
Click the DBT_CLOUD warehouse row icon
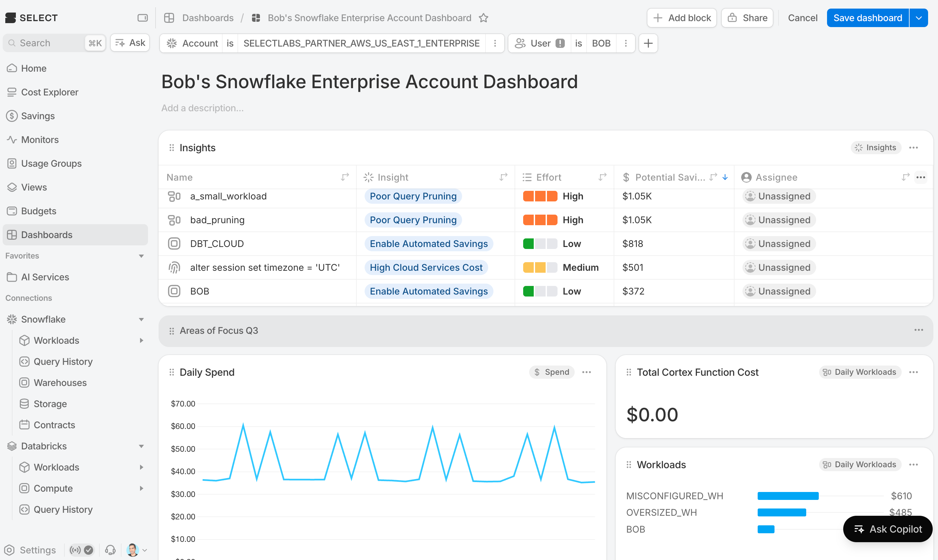(174, 244)
